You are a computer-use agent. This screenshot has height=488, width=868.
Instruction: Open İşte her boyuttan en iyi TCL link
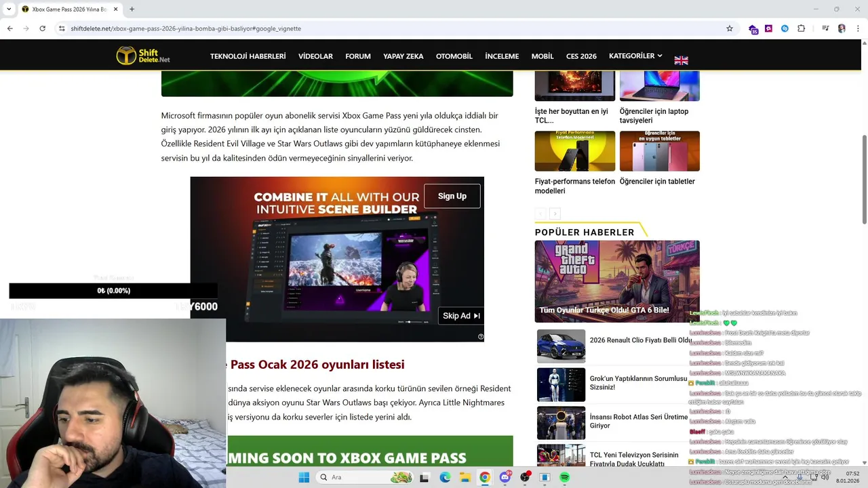pyautogui.click(x=571, y=116)
